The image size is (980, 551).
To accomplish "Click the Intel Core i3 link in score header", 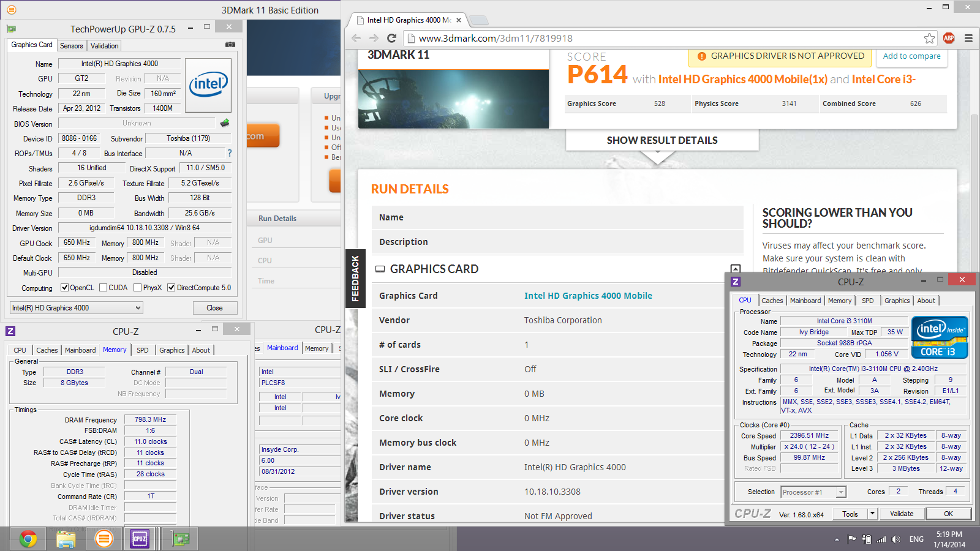I will coord(884,79).
